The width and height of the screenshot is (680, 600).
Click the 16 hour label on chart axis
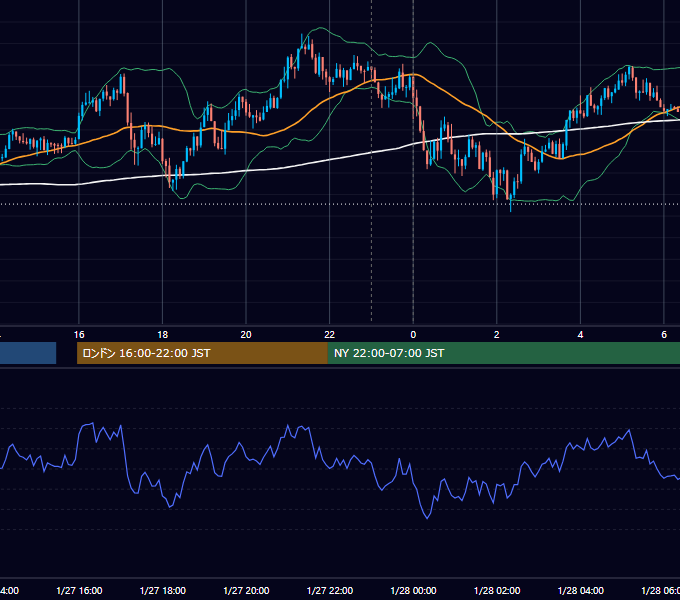click(79, 335)
